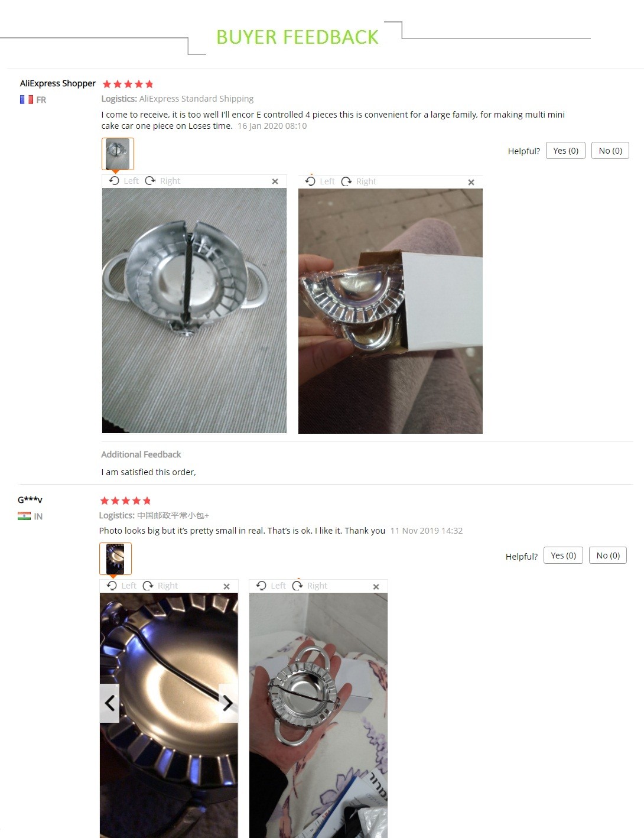Rotate first FR review photo right

pyautogui.click(x=162, y=181)
